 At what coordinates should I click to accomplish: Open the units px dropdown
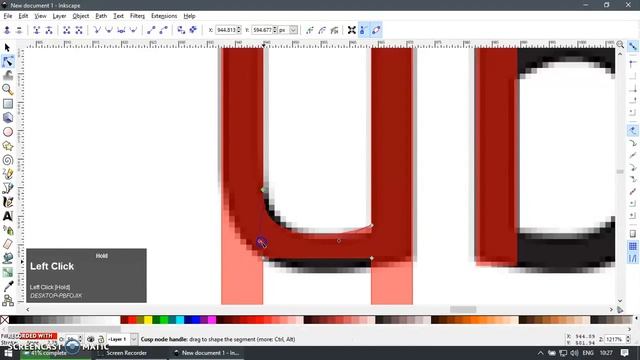point(293,30)
